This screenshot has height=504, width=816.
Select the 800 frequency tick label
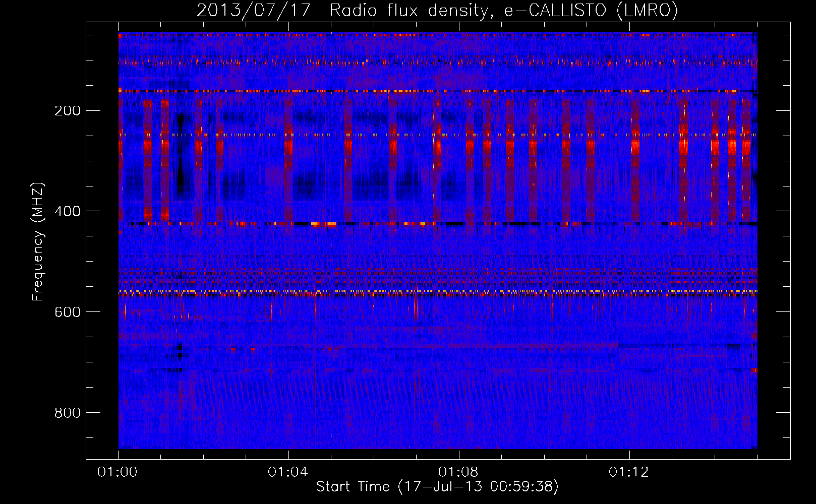(x=68, y=413)
